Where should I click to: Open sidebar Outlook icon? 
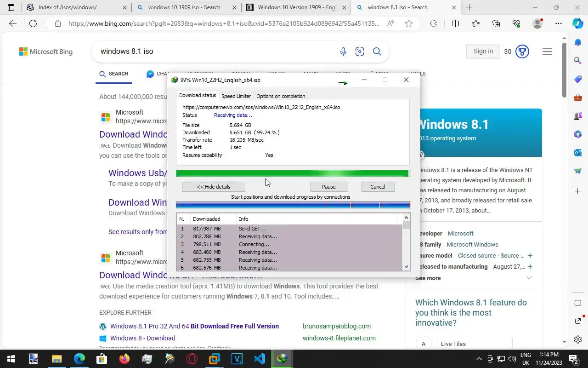point(578,152)
